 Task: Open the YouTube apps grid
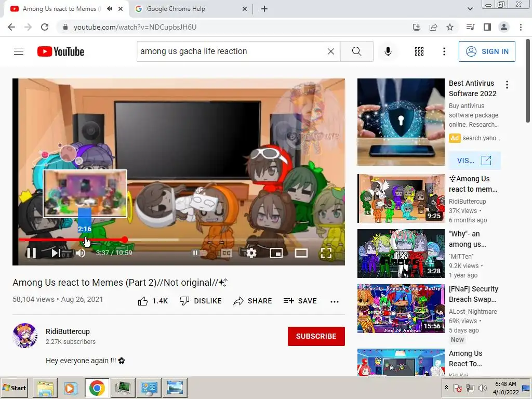click(x=419, y=51)
